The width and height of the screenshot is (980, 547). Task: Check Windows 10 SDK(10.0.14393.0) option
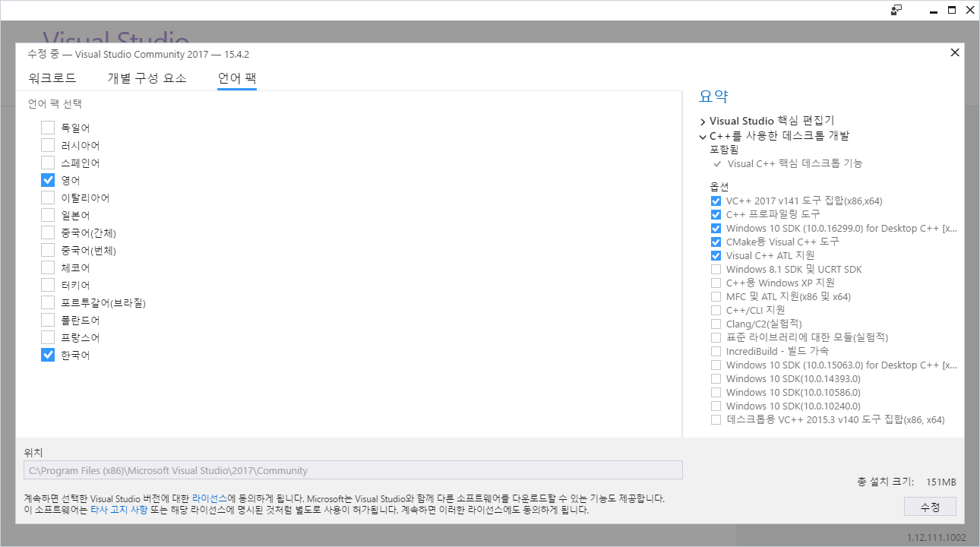pos(716,379)
